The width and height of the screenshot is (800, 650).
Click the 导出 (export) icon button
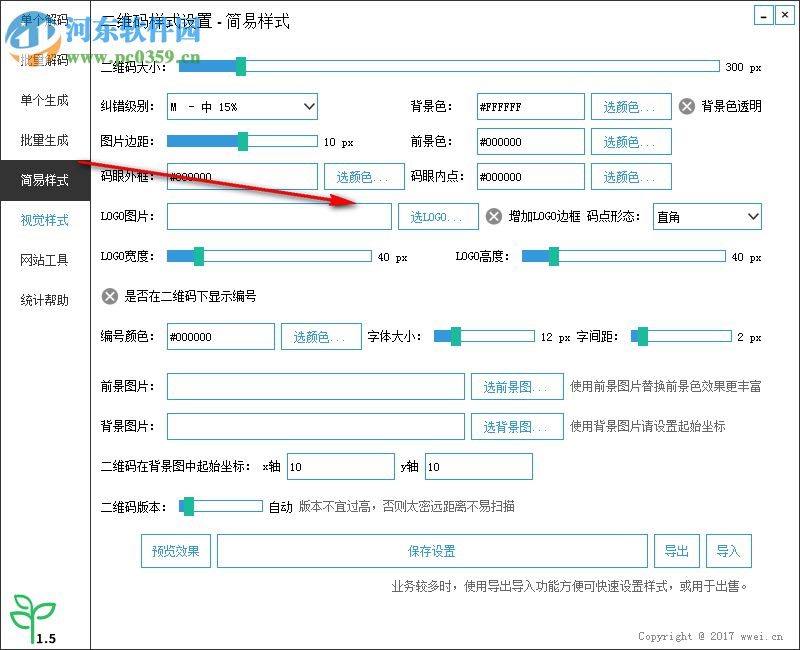point(677,550)
